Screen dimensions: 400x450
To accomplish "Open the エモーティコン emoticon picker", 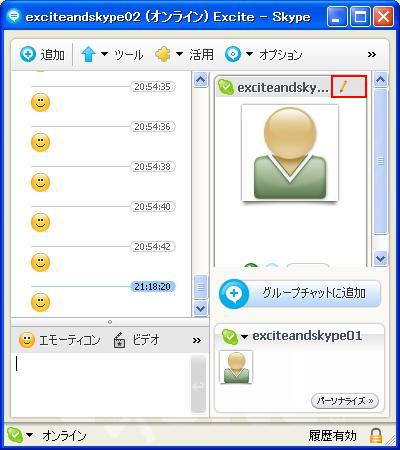I will pyautogui.click(x=59, y=340).
